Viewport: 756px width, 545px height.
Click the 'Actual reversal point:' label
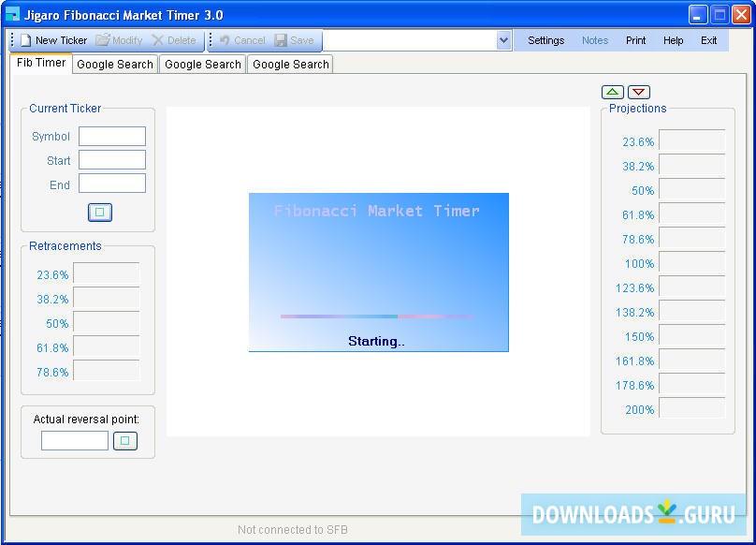86,419
